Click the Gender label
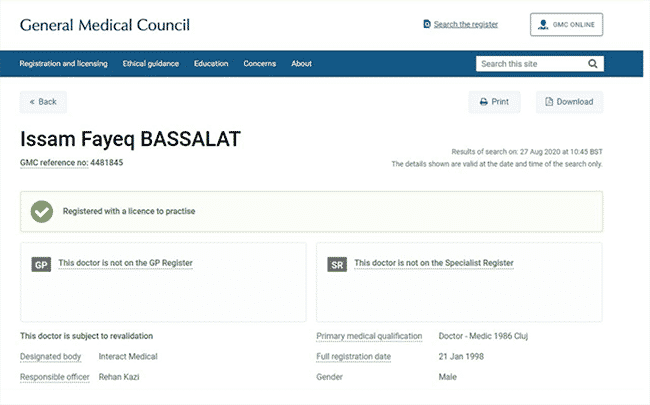Screen dimensions: 650x405 click(330, 377)
